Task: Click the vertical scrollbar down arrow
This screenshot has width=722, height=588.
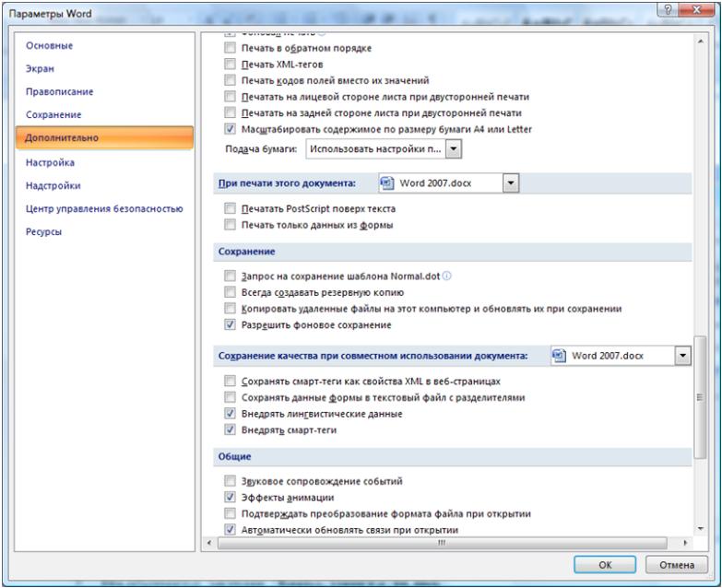Action: (701, 529)
